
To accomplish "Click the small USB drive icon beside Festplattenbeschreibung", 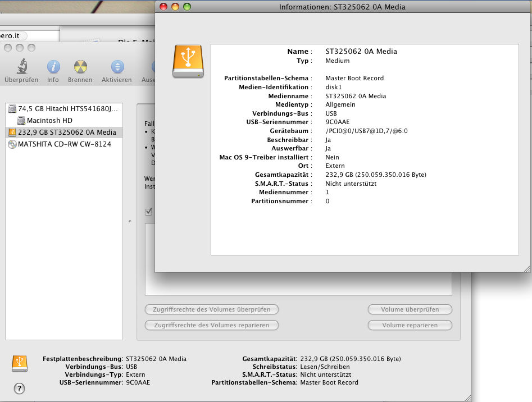I will [x=20, y=363].
